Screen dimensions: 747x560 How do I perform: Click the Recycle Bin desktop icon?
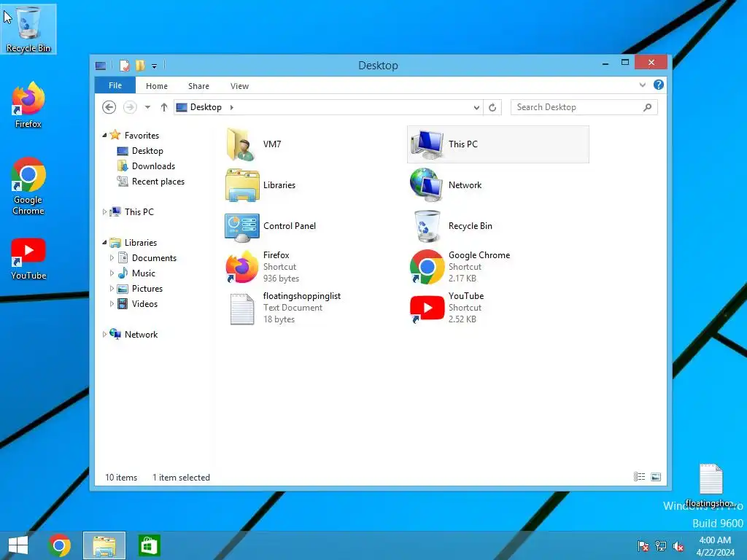click(28, 29)
